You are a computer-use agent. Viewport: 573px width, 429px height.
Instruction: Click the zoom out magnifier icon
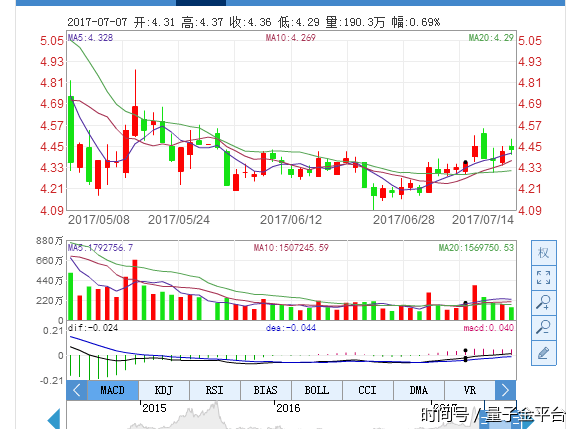click(x=543, y=328)
